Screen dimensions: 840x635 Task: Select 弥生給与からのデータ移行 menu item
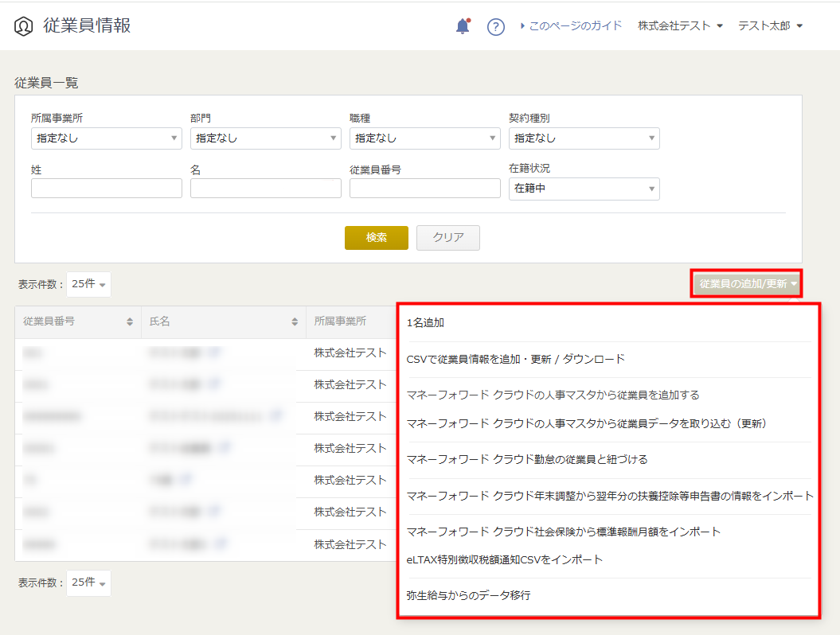(x=468, y=595)
